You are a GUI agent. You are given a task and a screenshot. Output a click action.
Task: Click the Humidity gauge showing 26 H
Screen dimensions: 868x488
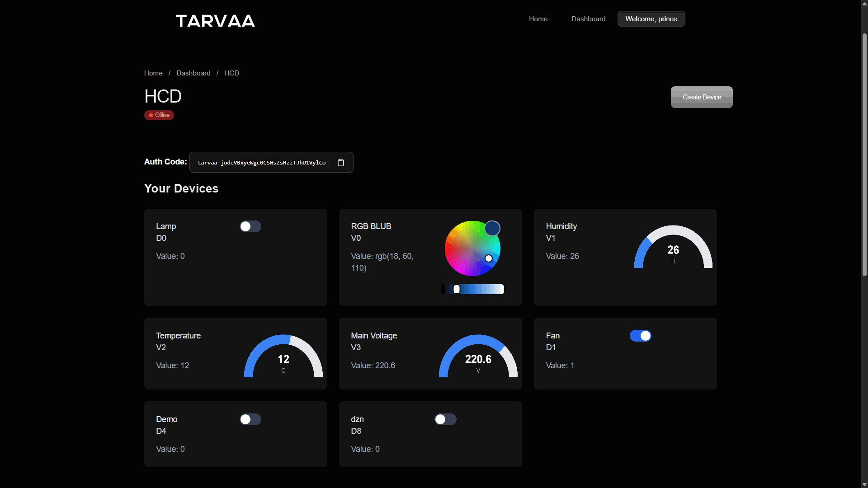click(673, 250)
